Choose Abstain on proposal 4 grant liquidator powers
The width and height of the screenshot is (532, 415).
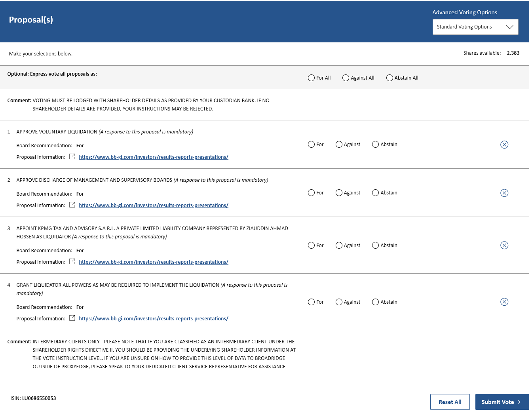[x=375, y=302]
